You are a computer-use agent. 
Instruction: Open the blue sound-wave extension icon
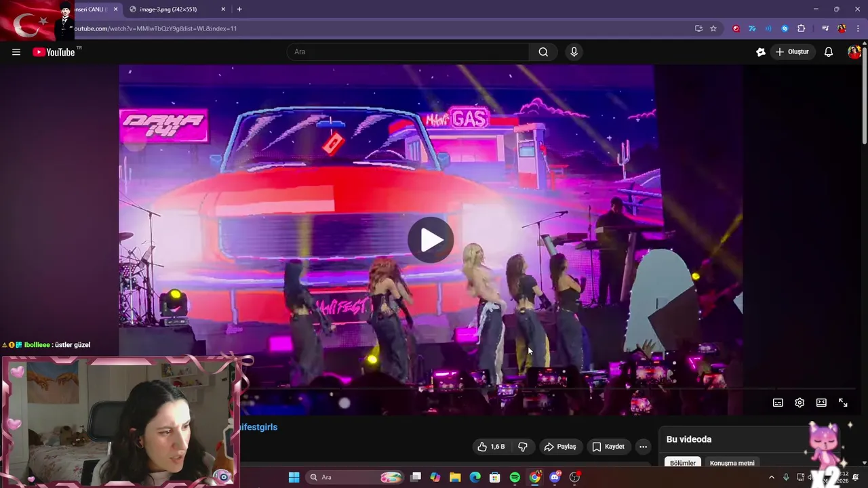coord(768,28)
